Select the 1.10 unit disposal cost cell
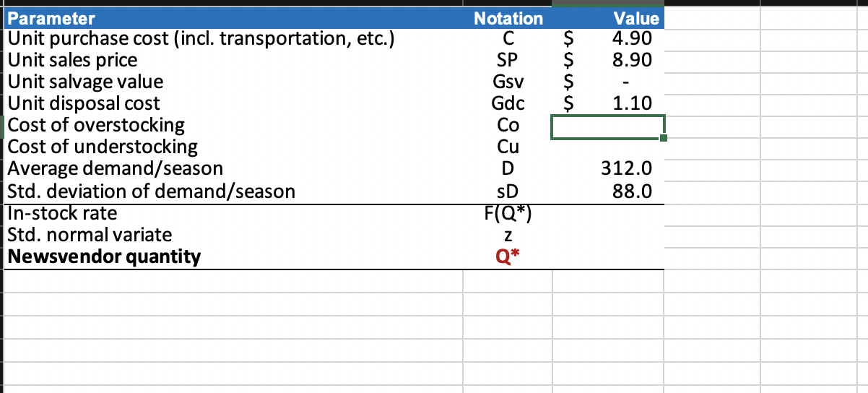Viewport: 868px width, 393px height. [x=607, y=103]
